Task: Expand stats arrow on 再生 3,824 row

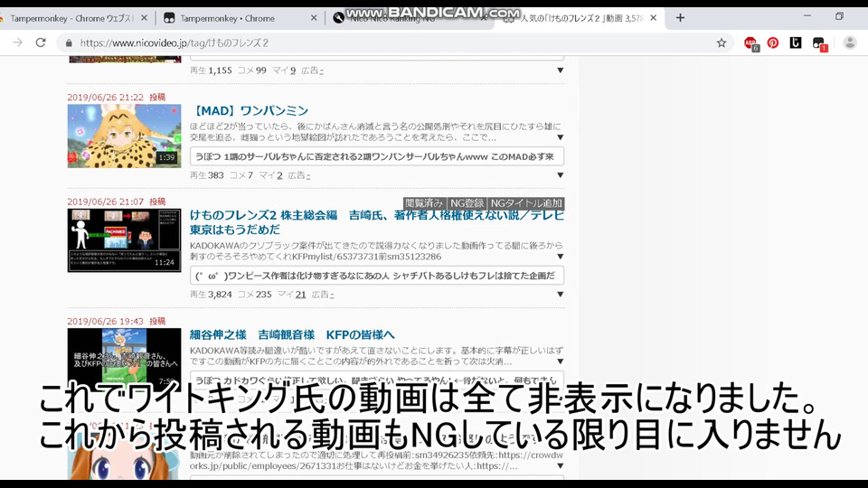Action: [561, 295]
